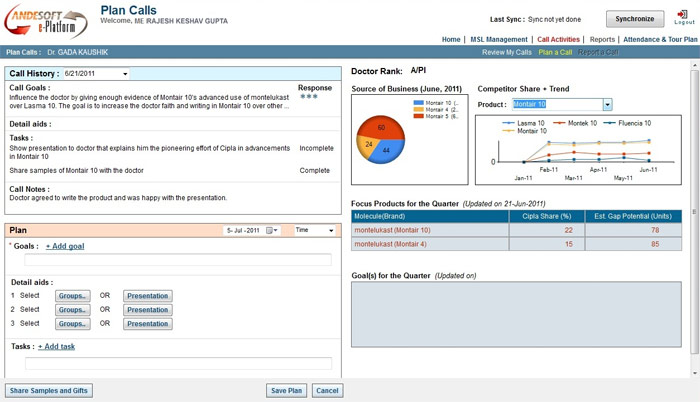Click Groups button in detail aid row 1

click(73, 296)
